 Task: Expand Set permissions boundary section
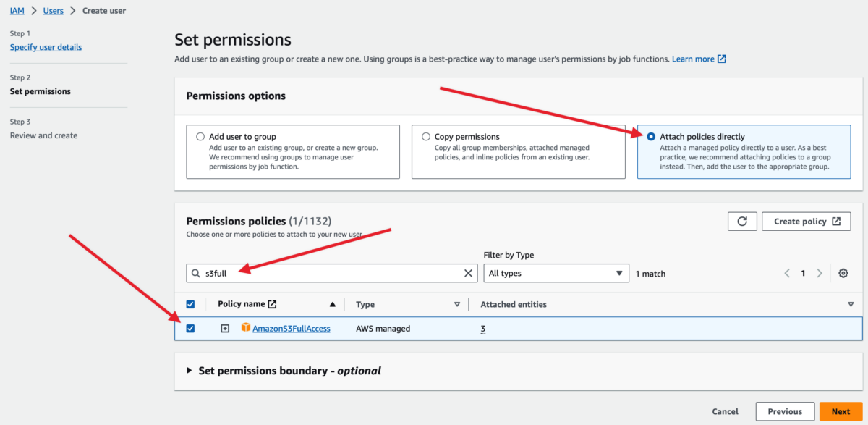(x=190, y=371)
